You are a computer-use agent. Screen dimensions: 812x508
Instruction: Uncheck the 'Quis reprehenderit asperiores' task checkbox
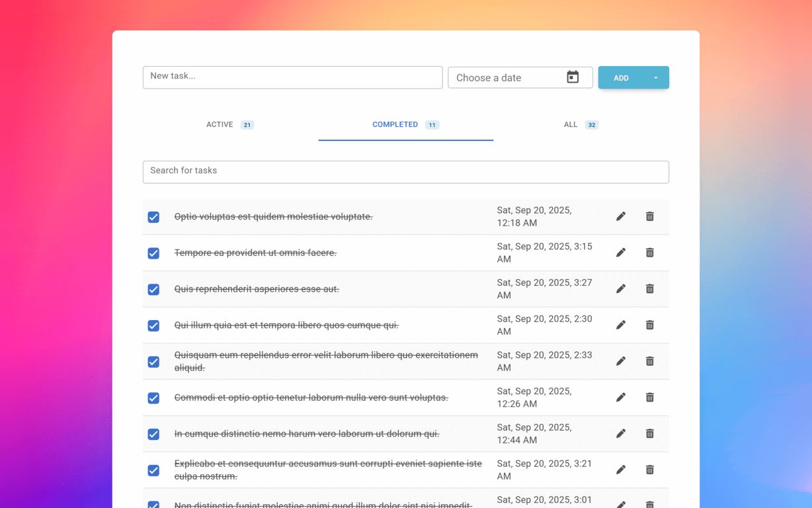[153, 290]
